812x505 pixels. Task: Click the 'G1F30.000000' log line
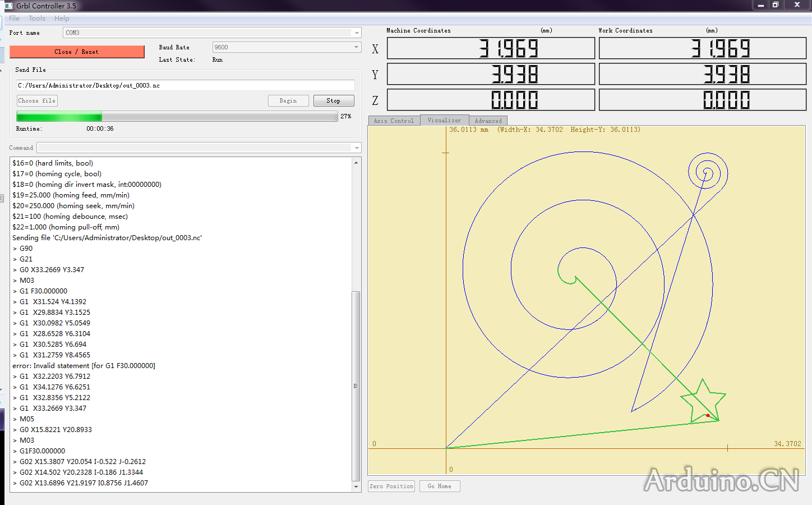(39, 451)
